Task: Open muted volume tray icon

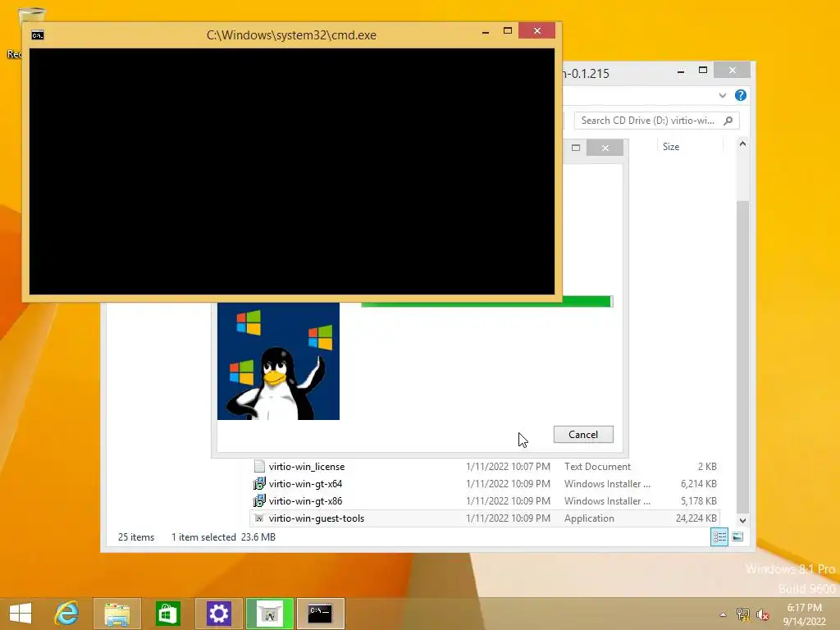Action: pos(762,614)
